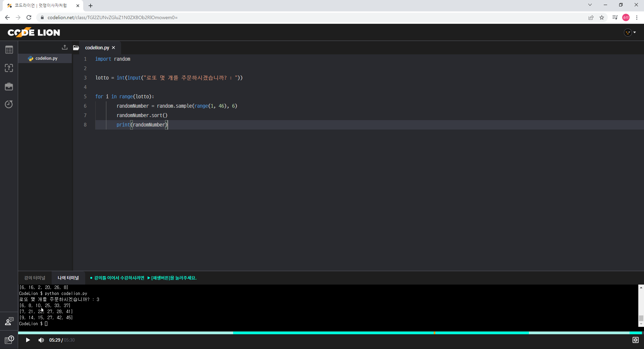Viewport: 644px width, 349px height.
Task: Open the briefcase panel in the left sidebar
Action: pos(9,86)
